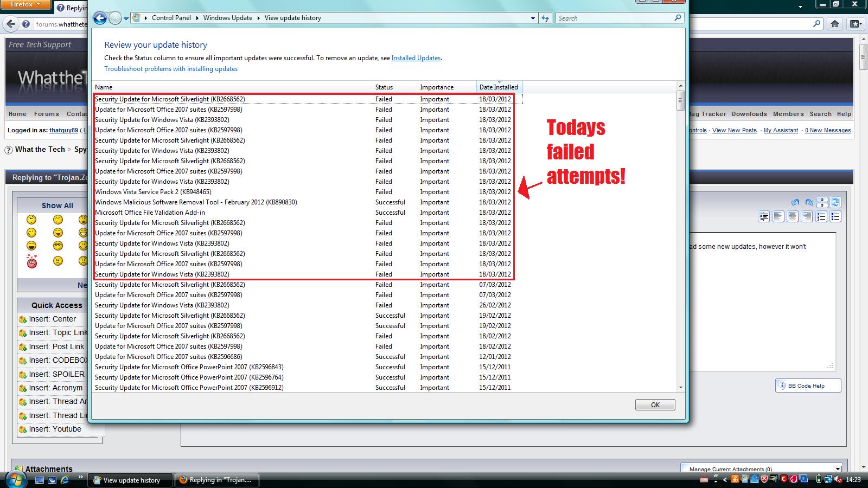
Task: Click Show All emoticons link
Action: tap(57, 206)
